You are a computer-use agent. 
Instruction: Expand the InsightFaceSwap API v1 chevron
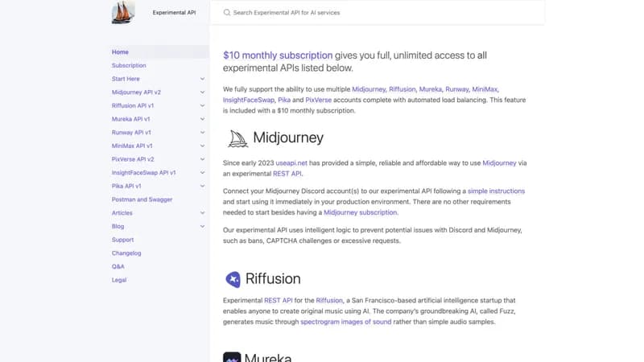tap(202, 173)
